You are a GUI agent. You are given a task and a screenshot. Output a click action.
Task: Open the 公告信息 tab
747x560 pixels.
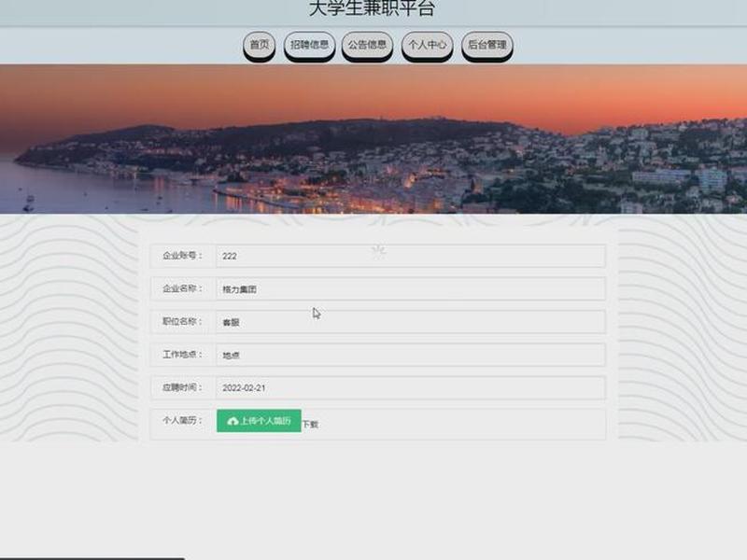coord(367,45)
